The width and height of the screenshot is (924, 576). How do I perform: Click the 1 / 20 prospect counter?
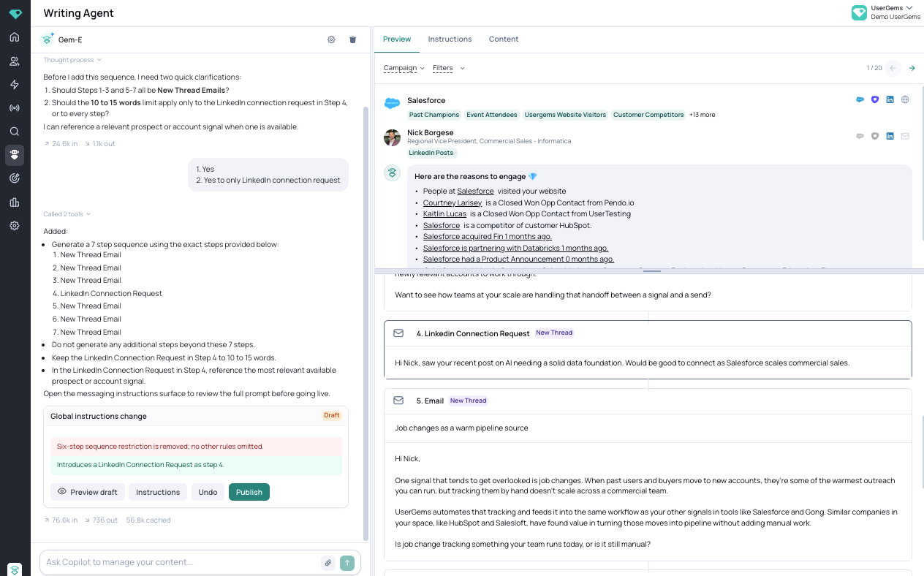tap(874, 68)
